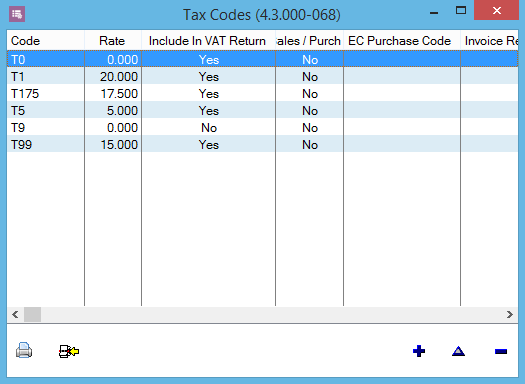Click the left arrow of horizontal scrollbar
Screen dimensions: 525x384
click(15, 314)
